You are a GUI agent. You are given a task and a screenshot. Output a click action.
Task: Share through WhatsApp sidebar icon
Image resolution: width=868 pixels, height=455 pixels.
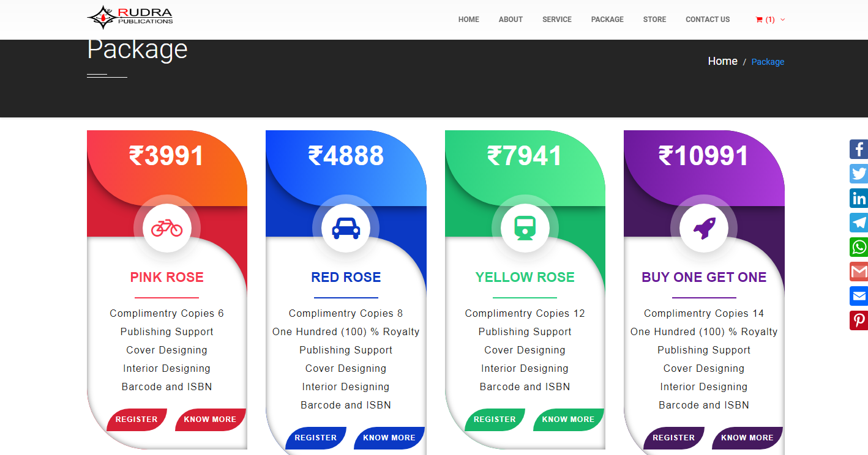pos(859,247)
